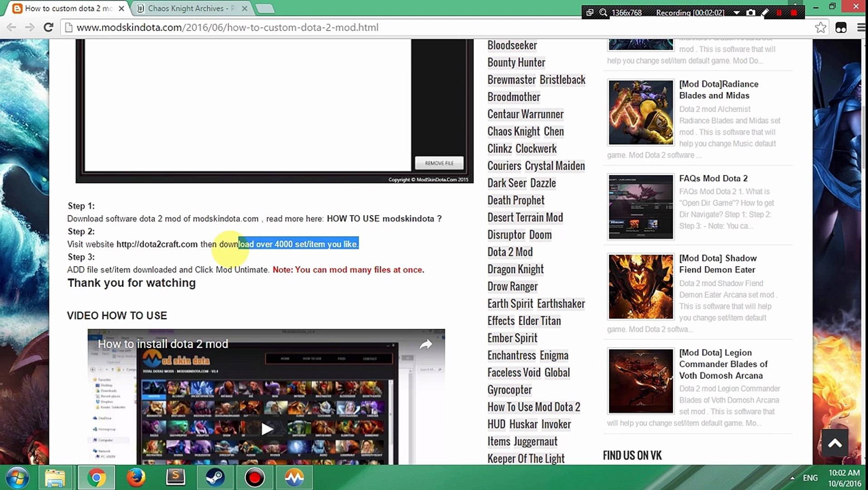
Task: Click the masked-face extension icon
Action: [841, 28]
